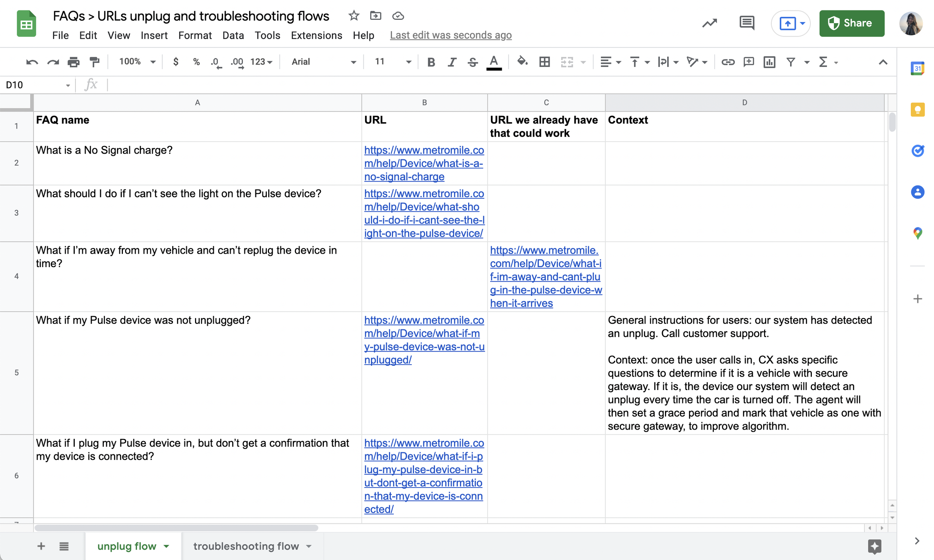
Task: Open the fill color picker
Action: (x=523, y=61)
